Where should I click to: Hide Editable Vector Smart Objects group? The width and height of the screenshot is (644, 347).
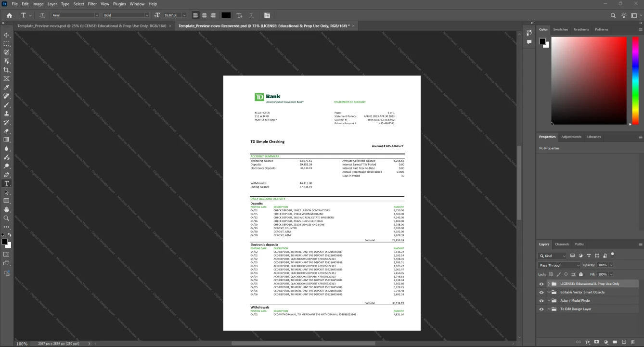click(541, 292)
